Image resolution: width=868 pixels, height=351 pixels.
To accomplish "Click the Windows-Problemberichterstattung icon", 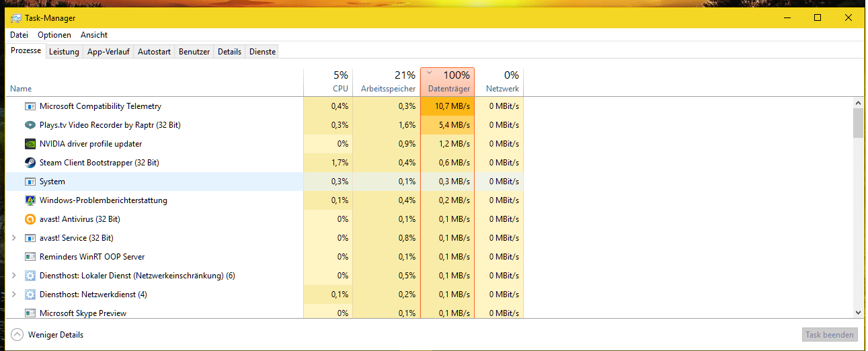I will click(x=30, y=200).
